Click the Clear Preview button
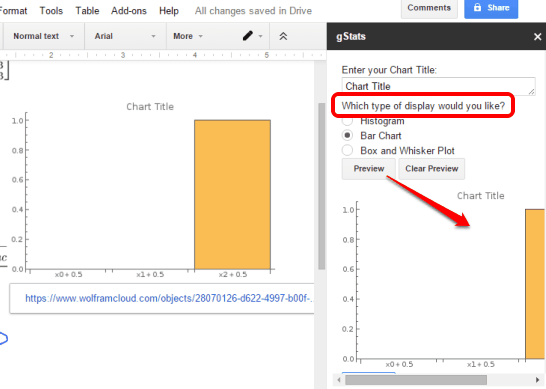Screen dimensions: 546x389 click(431, 169)
